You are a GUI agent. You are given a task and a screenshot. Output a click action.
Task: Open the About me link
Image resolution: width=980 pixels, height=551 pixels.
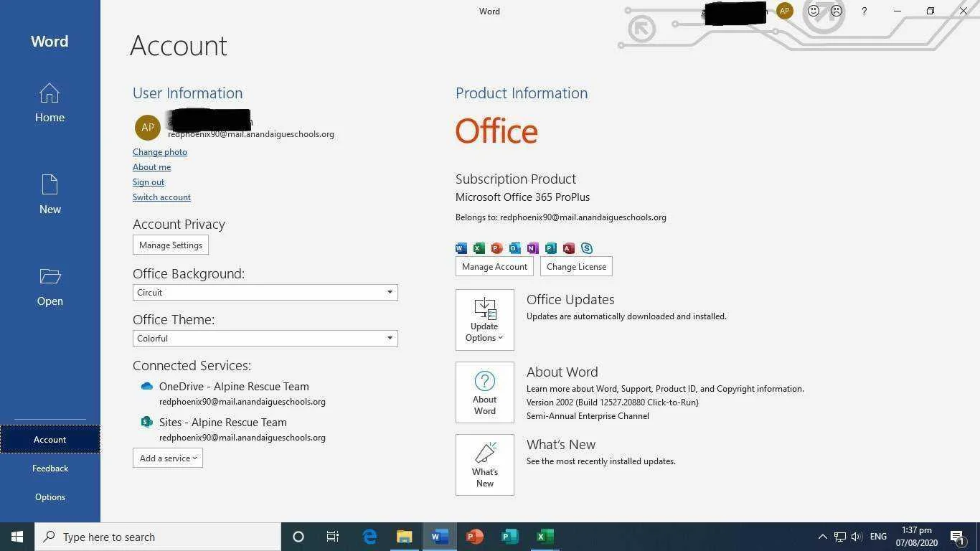[151, 167]
